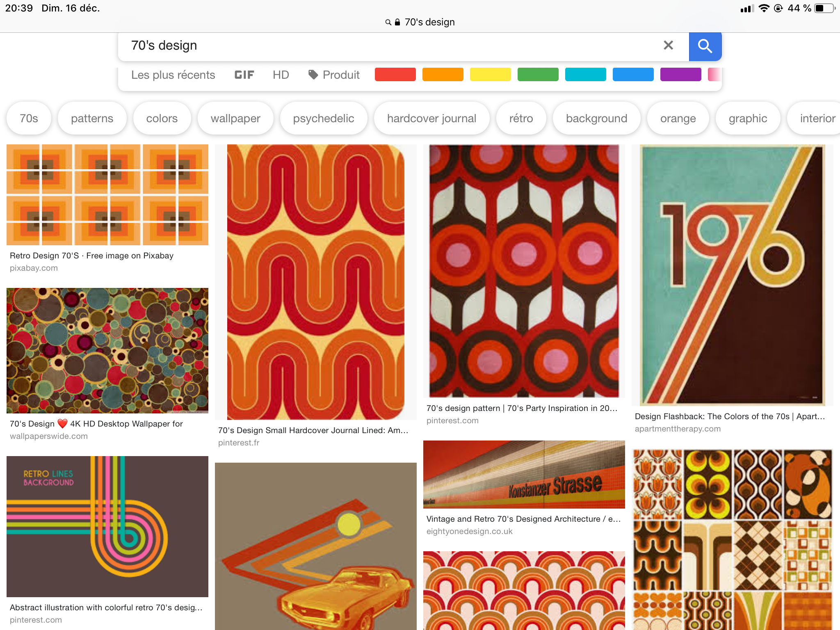Enable the Produit tag filter

point(334,75)
